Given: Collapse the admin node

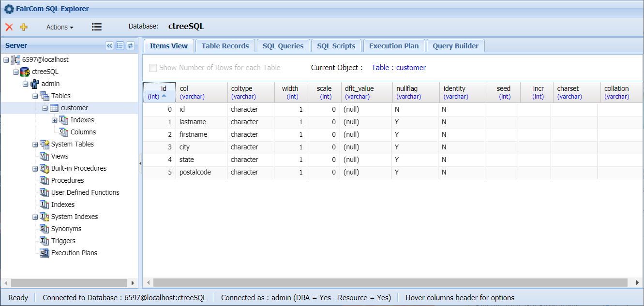Looking at the screenshot, I should point(25,84).
